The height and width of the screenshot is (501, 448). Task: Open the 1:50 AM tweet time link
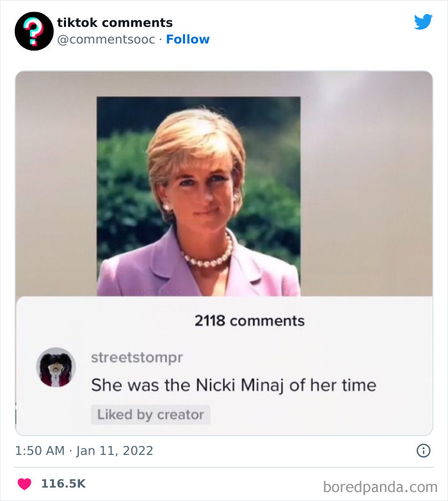pos(40,450)
